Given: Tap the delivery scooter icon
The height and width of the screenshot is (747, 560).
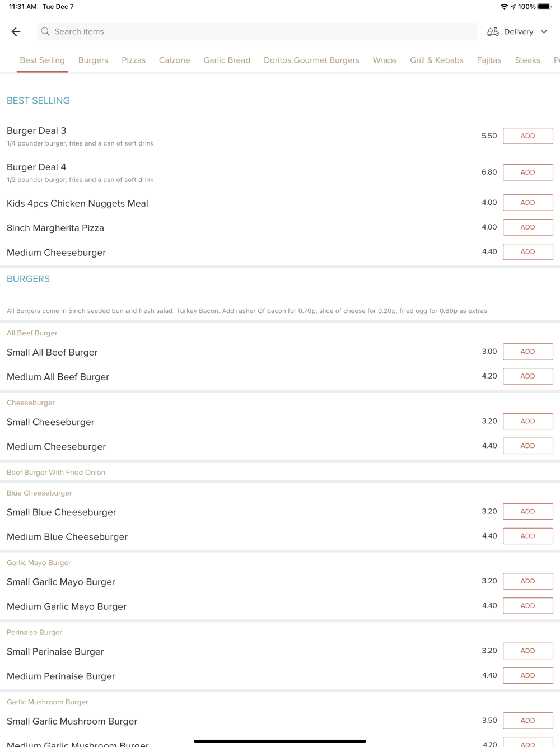Looking at the screenshot, I should [x=493, y=32].
